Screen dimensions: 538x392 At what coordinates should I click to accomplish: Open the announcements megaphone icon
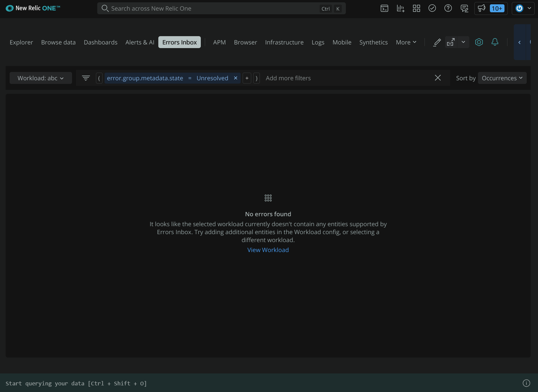point(481,8)
